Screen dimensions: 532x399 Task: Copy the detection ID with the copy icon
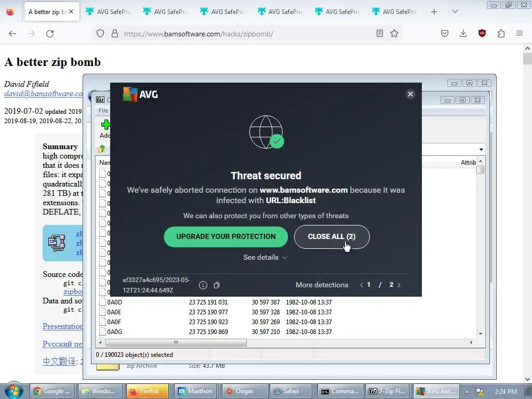click(217, 285)
